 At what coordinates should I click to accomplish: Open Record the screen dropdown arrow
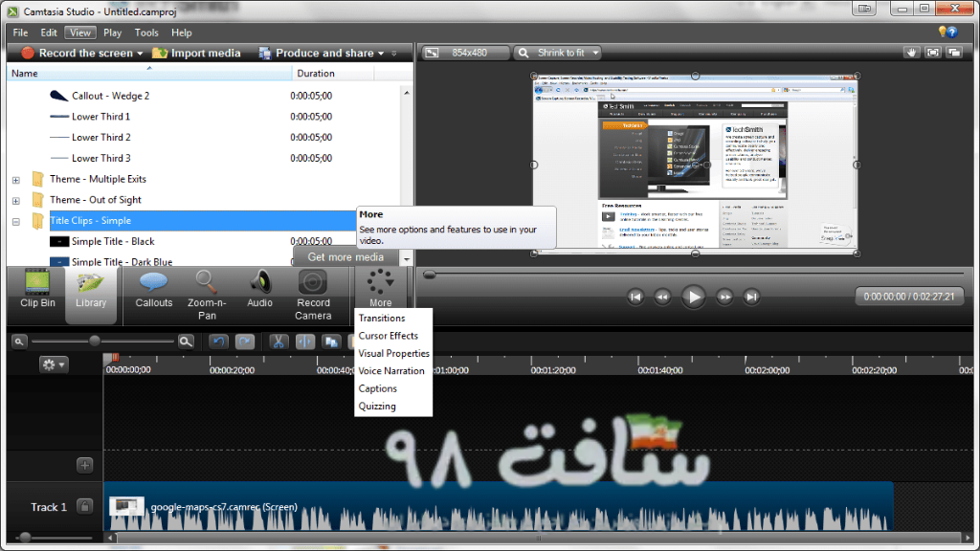click(x=140, y=54)
